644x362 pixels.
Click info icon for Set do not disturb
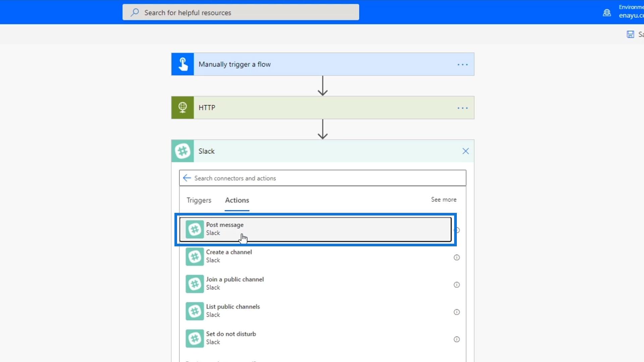pyautogui.click(x=457, y=339)
